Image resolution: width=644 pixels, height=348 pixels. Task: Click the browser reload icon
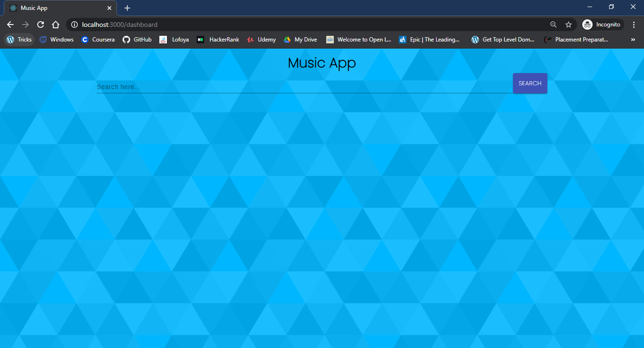coord(41,24)
